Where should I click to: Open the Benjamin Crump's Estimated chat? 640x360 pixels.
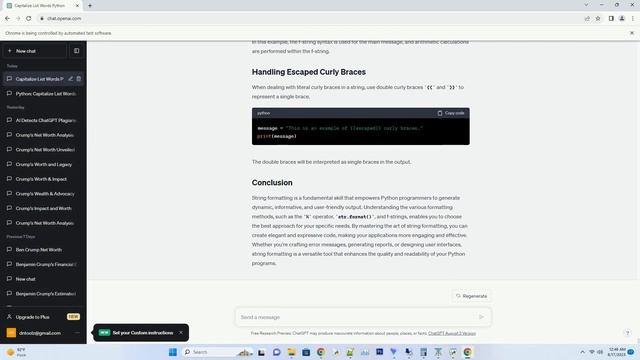click(x=43, y=294)
